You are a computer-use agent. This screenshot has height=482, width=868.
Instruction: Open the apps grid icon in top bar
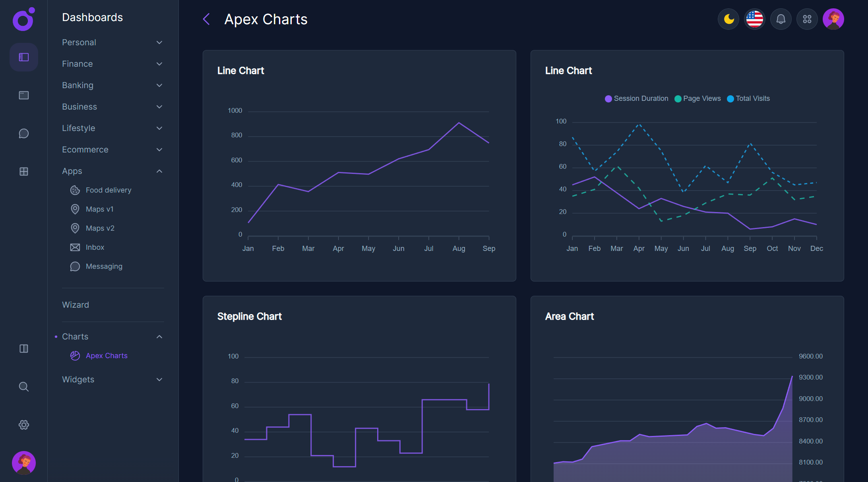(x=807, y=19)
